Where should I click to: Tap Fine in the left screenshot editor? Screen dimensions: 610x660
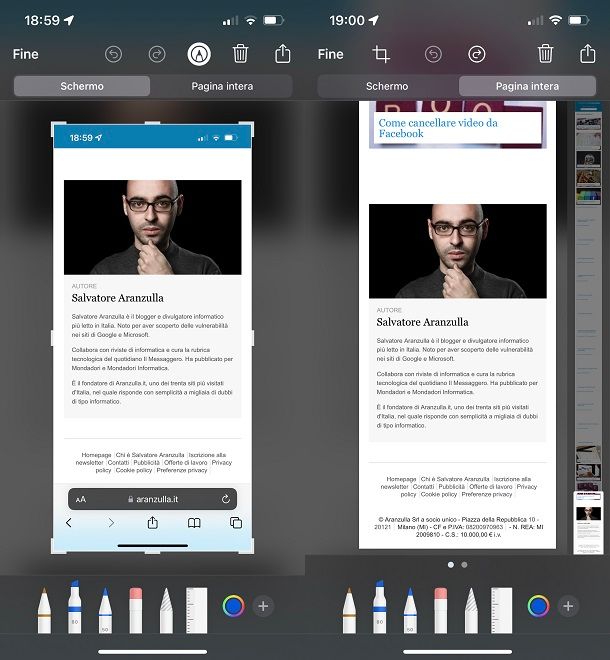(25, 54)
